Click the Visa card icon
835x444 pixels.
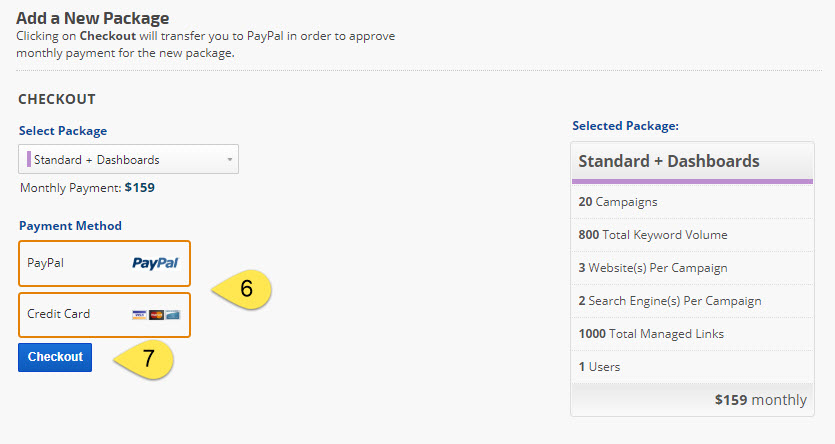[x=139, y=314]
